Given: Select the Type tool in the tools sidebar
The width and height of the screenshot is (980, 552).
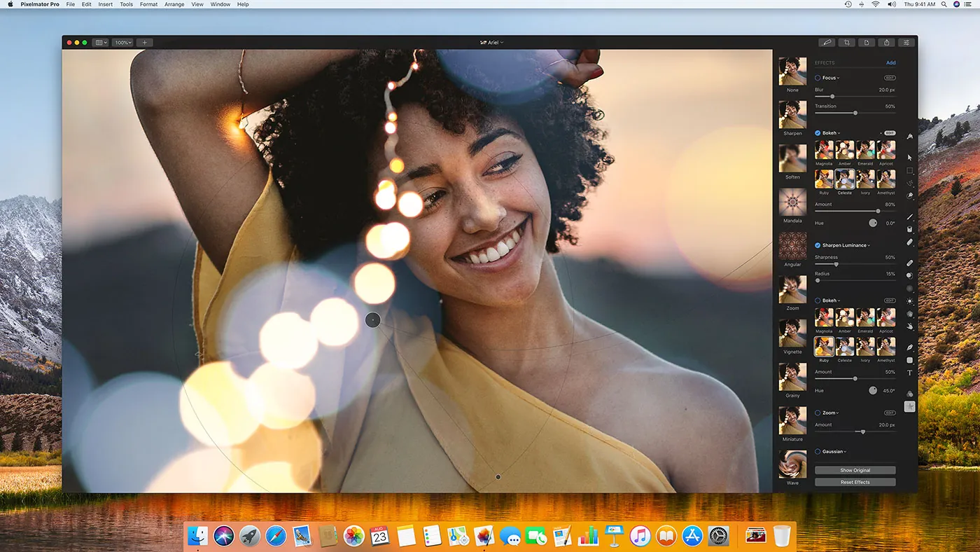Looking at the screenshot, I should [x=909, y=373].
